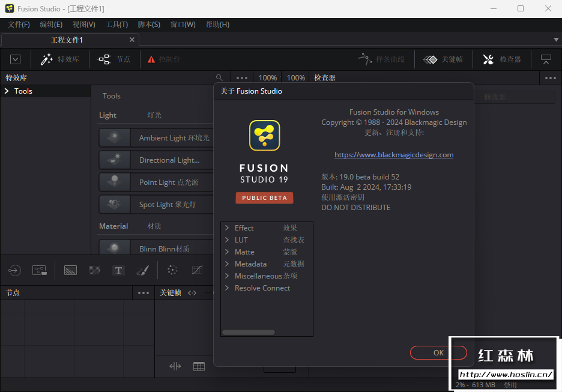
Task: Expand the Tools tree item
Action: coord(7,91)
